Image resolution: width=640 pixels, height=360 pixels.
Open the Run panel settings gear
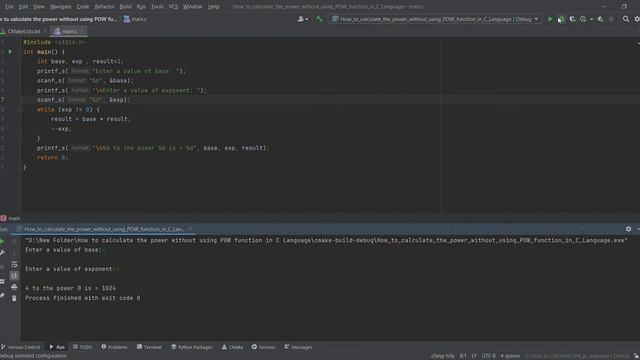(x=628, y=229)
